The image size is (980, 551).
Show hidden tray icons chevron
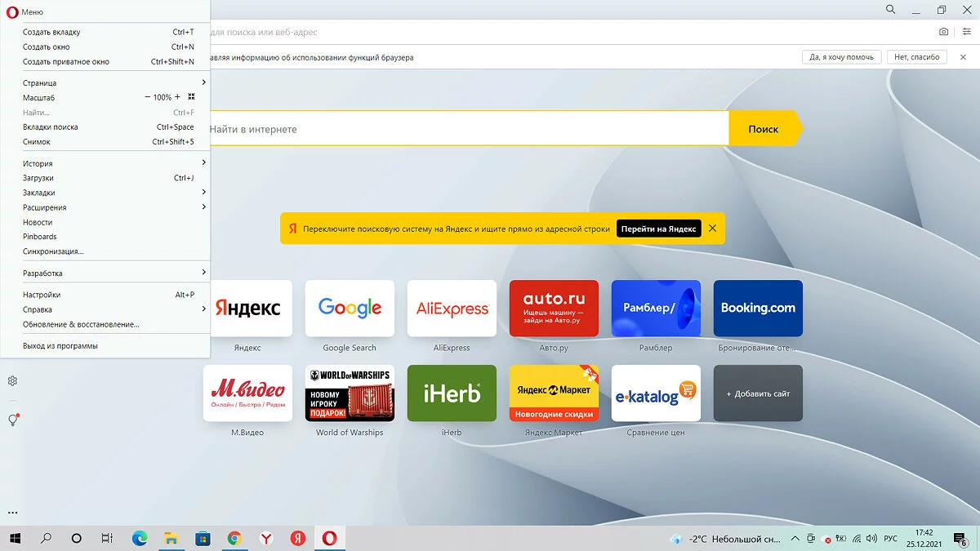(x=795, y=539)
